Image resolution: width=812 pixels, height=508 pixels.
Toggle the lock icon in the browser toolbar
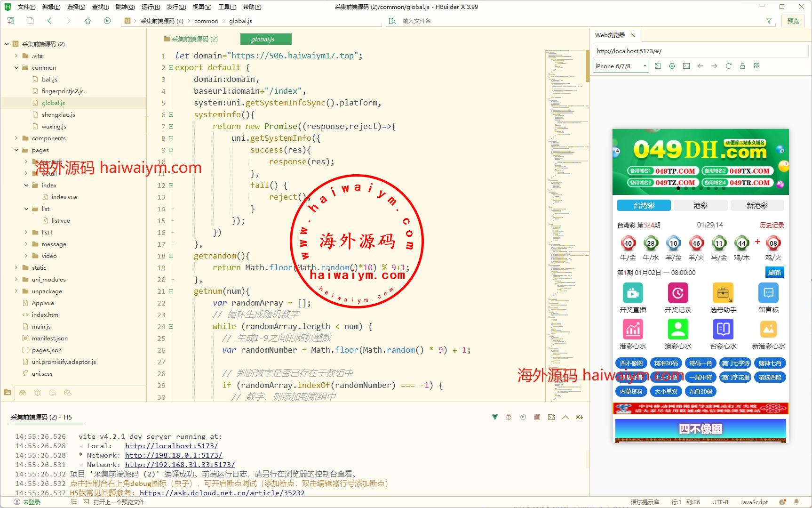point(742,66)
